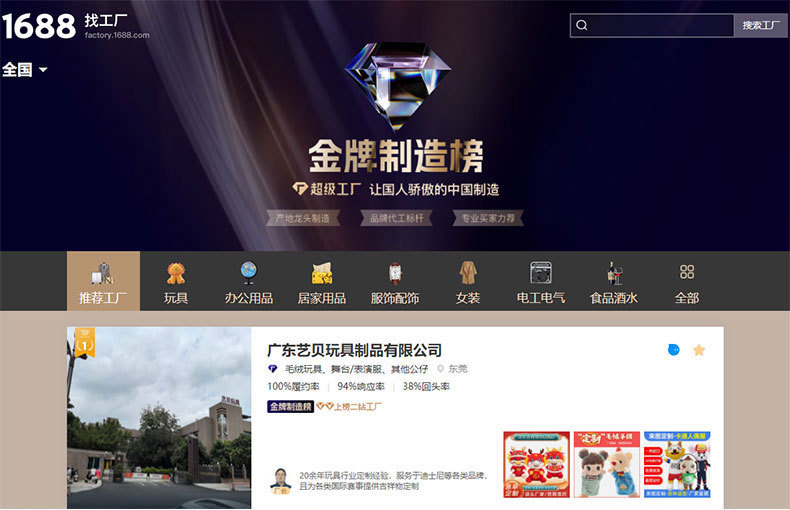The width and height of the screenshot is (790, 510).
Task: Click the appliance icon above 电工电气
Action: pyautogui.click(x=541, y=273)
